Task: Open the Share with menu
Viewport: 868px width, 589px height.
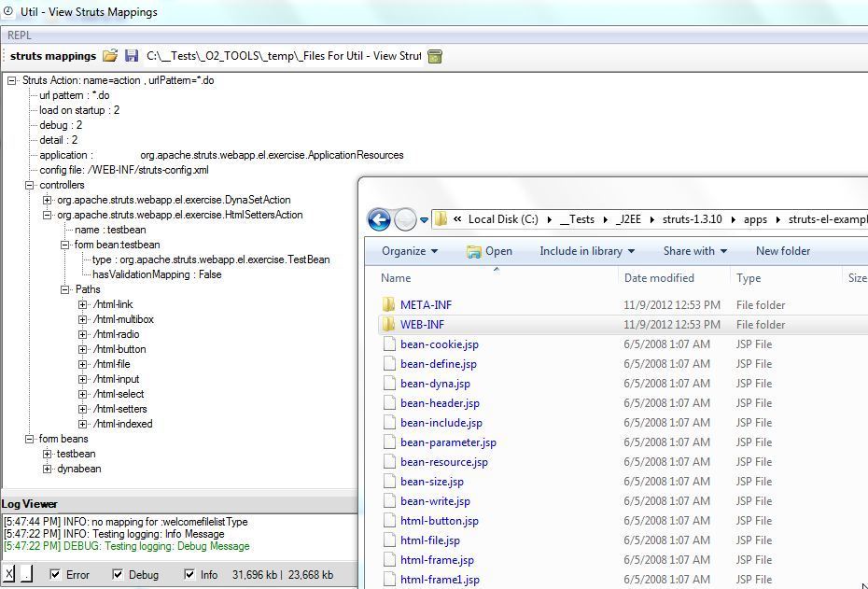Action: point(694,251)
